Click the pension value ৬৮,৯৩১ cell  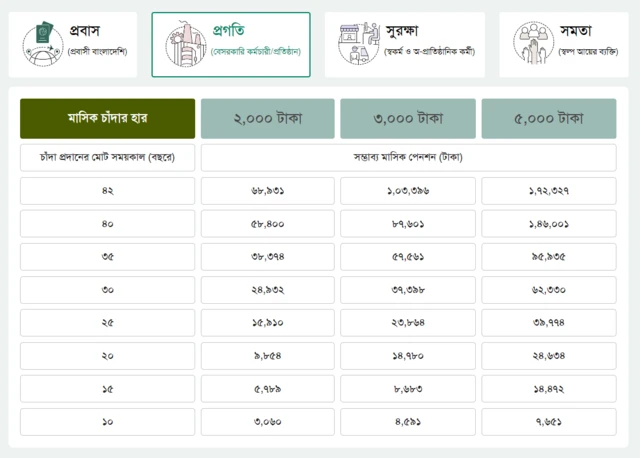pyautogui.click(x=268, y=190)
